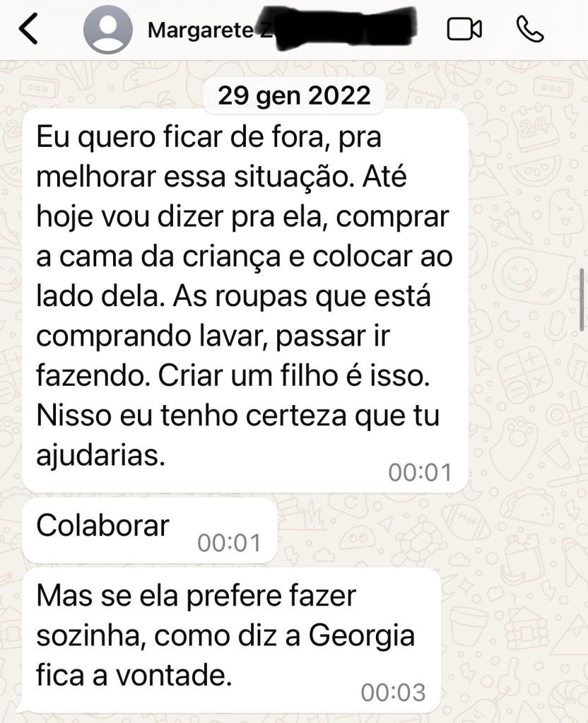Click empty wallpaper right of Colaborar bubble
The height and width of the screenshot is (723, 588).
415,530
